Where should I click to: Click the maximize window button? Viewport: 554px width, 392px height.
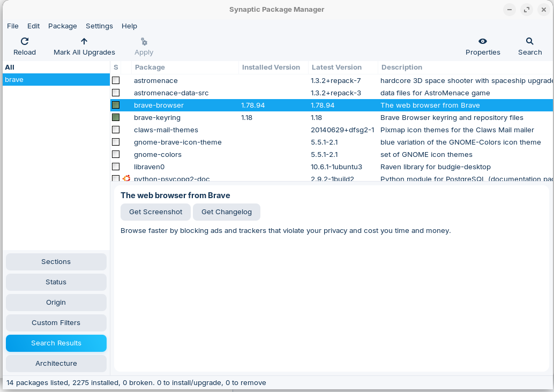click(527, 10)
